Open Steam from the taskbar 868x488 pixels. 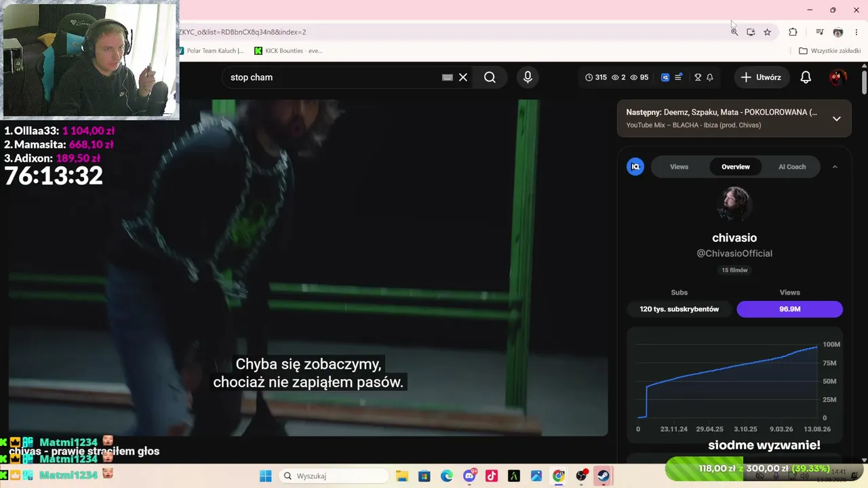(603, 476)
